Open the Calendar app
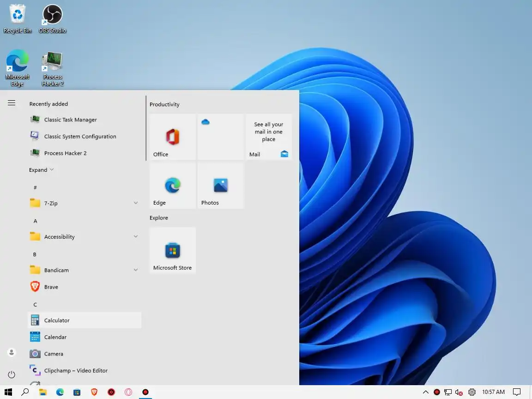 coord(85,337)
